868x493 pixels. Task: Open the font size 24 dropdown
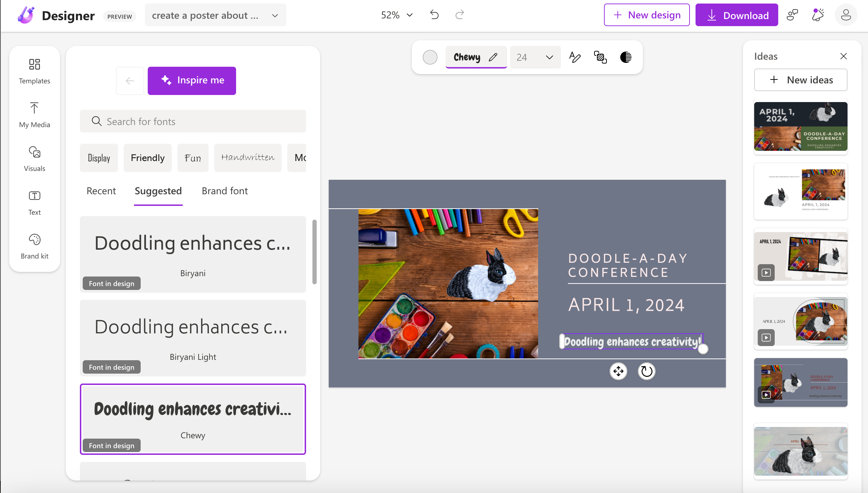[x=535, y=57]
